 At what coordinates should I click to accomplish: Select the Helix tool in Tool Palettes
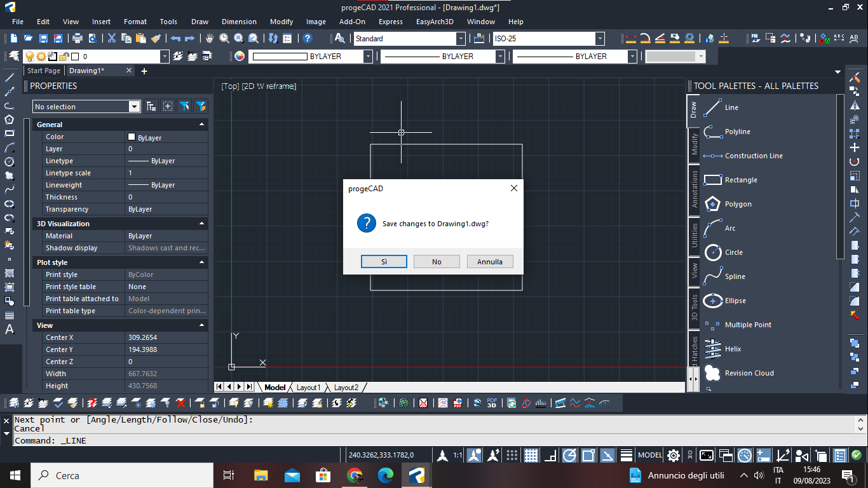tap(722, 349)
